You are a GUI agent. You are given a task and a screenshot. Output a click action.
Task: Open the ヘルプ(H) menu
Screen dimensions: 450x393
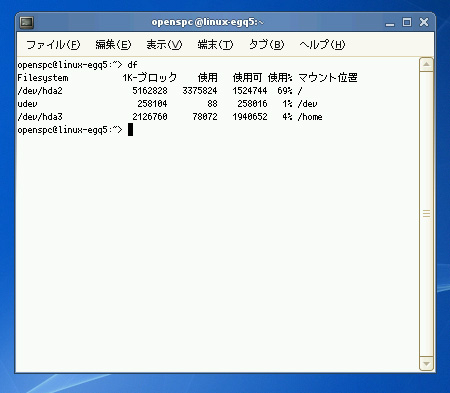322,45
